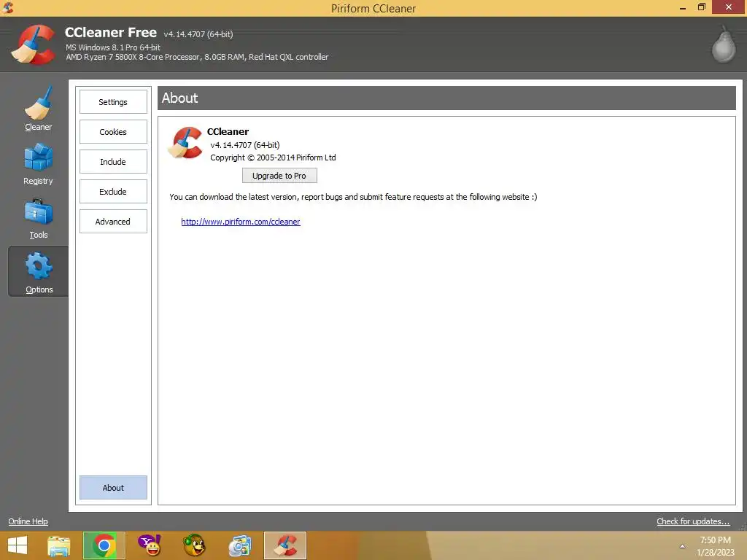Minimize the CCleaner window
The image size is (747, 560).
[683, 7]
